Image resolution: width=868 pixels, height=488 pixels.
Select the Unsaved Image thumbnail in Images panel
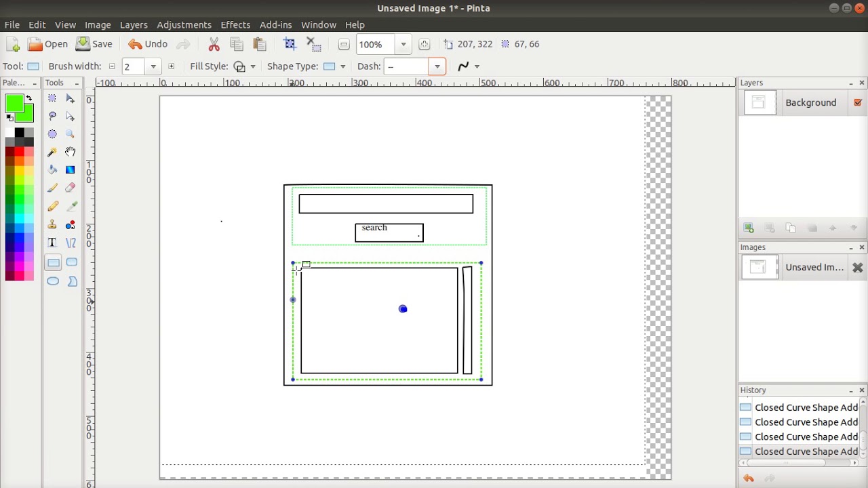pyautogui.click(x=759, y=268)
